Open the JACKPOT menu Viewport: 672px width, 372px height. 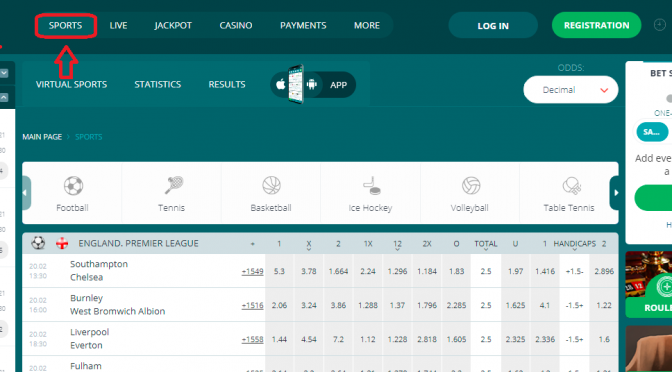[173, 26]
